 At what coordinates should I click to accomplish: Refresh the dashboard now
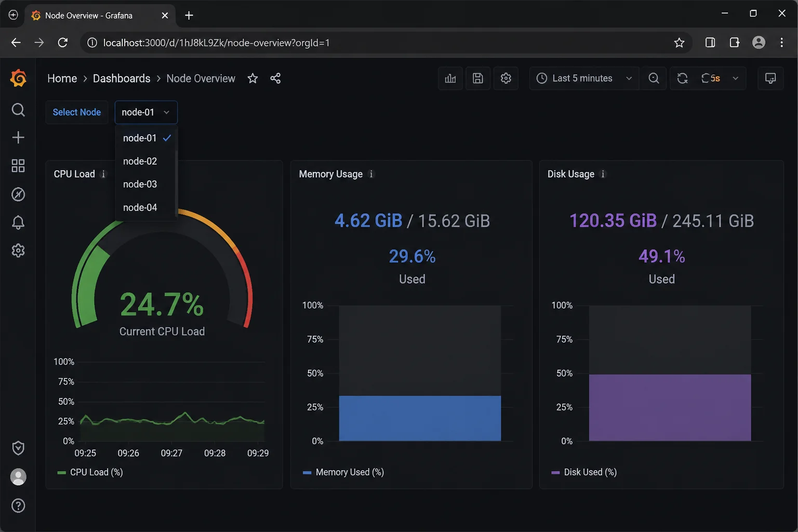pos(683,78)
